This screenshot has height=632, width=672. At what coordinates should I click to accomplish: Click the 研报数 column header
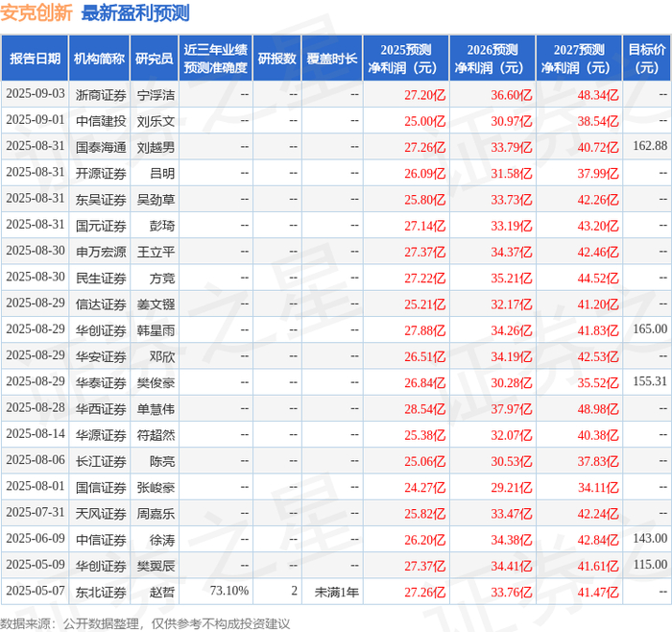(276, 59)
